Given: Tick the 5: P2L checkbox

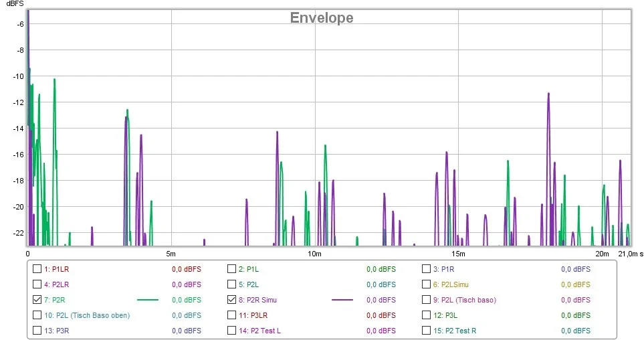Looking at the screenshot, I should click(231, 284).
